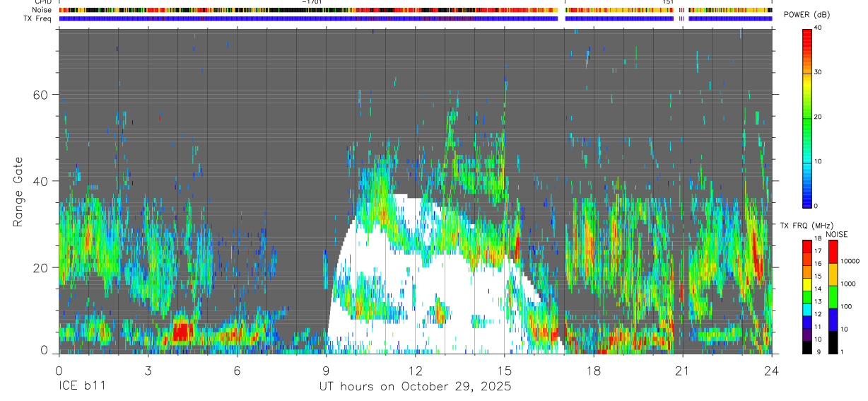Image resolution: width=868 pixels, height=401 pixels.
Task: Click the '16' label on the TX FRQ legend
Action: coord(819,264)
